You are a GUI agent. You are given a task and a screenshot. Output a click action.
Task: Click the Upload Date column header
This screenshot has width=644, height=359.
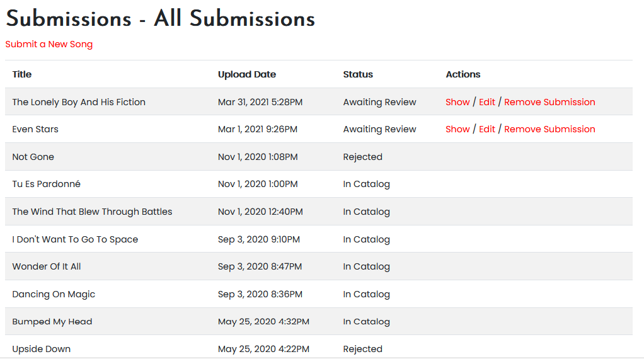pyautogui.click(x=247, y=74)
